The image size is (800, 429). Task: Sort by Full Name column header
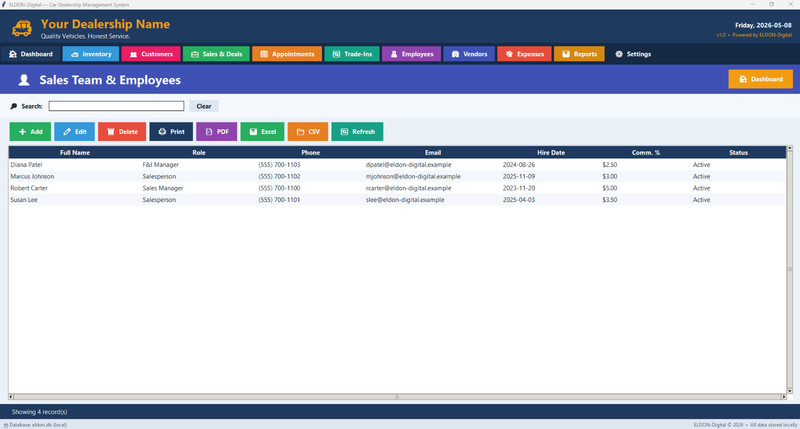75,153
